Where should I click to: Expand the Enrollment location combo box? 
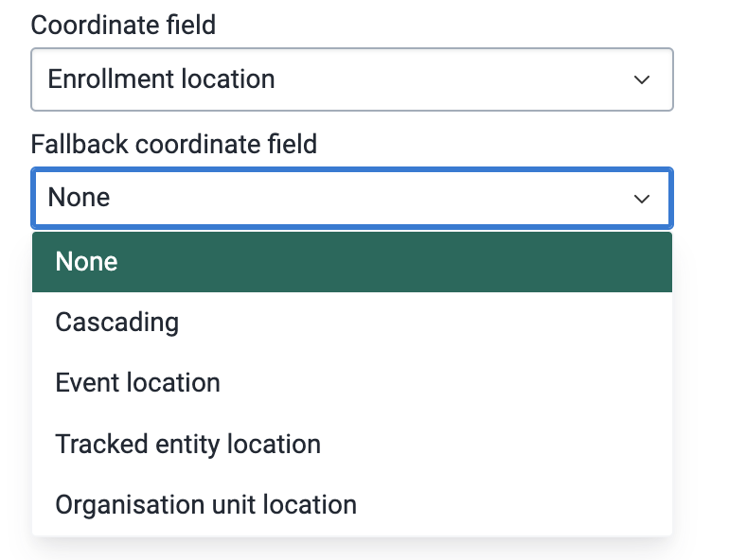pyautogui.click(x=352, y=79)
